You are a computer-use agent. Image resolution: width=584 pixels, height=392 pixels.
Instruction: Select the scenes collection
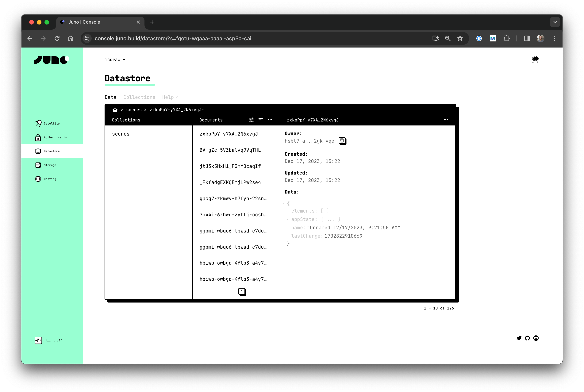coord(121,134)
